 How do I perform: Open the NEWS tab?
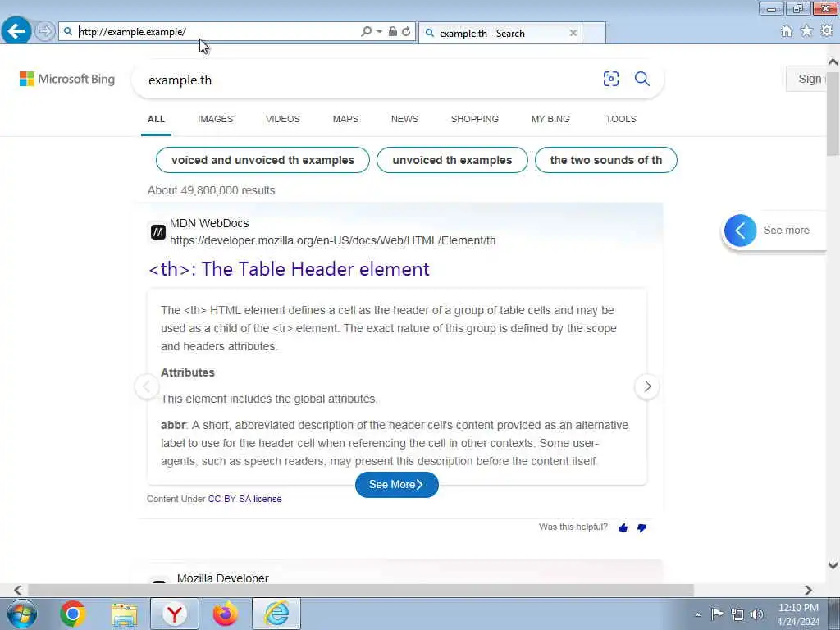point(404,119)
